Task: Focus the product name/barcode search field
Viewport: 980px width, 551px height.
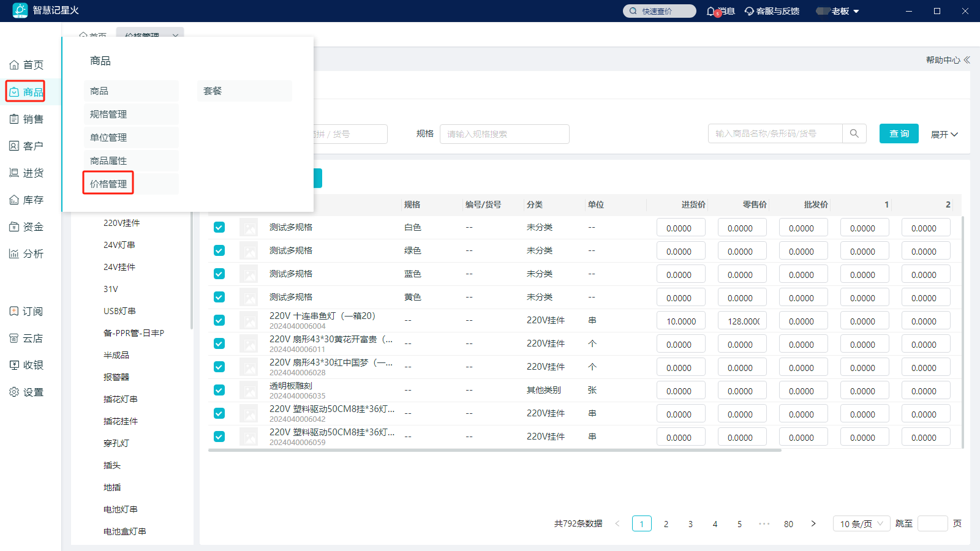Action: tap(775, 133)
